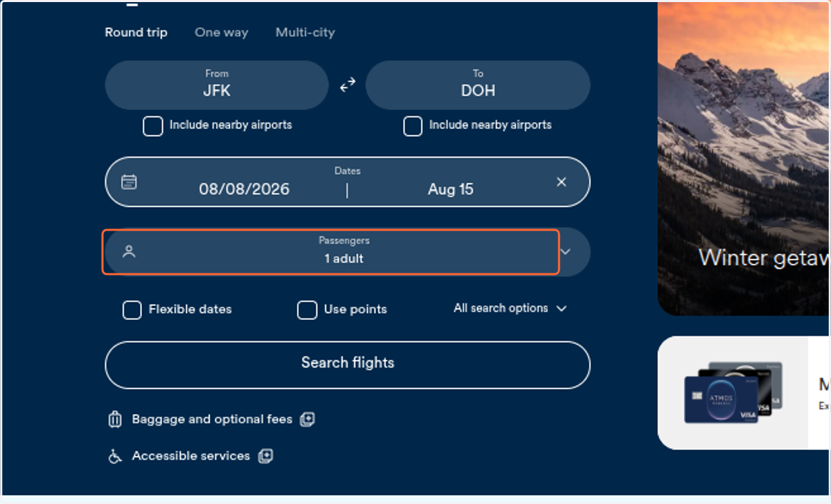Clear the selected dates with X

coord(562,182)
